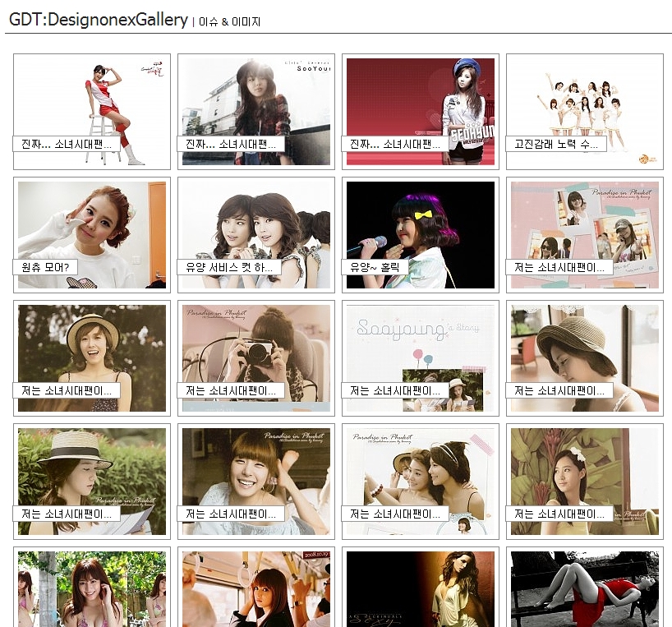Click '저는 소녀시대팬이...' caption on Sooyoung Story image
Screen dimensions: 672x627
click(394, 391)
